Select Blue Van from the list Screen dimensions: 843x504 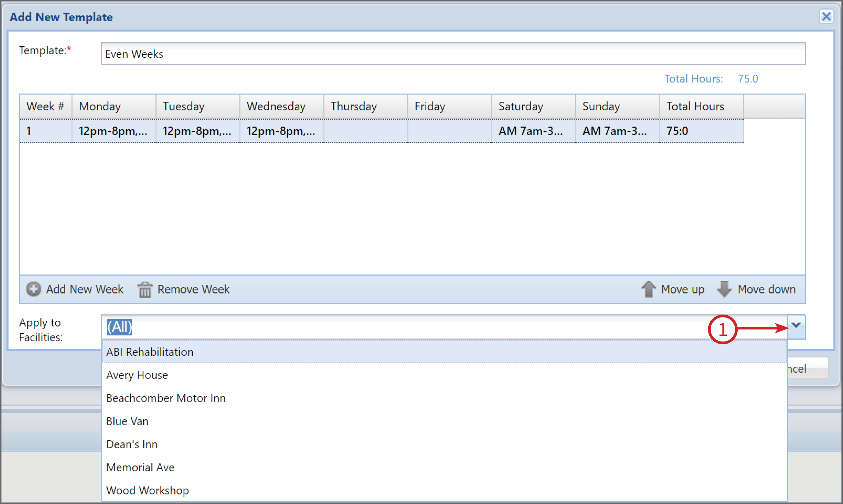click(444, 421)
